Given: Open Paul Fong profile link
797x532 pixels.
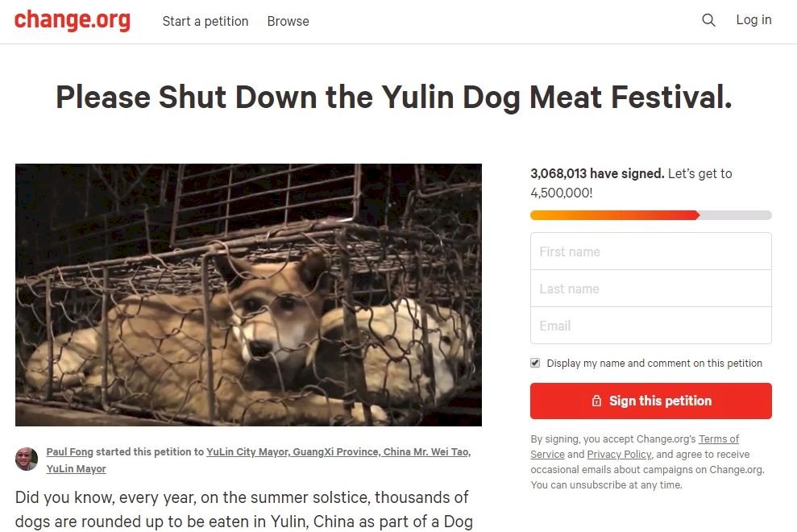Looking at the screenshot, I should 69,451.
